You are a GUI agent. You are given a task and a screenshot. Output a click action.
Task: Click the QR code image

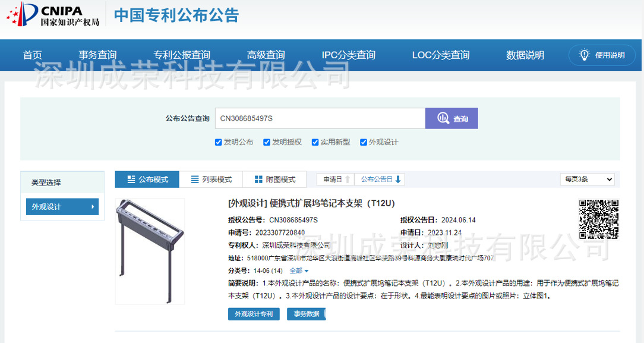599,219
